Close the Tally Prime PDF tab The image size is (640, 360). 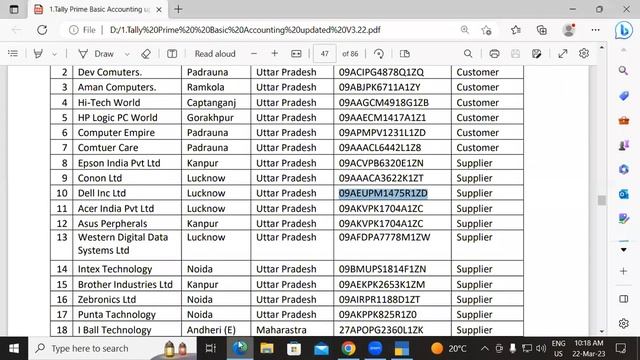tap(159, 9)
